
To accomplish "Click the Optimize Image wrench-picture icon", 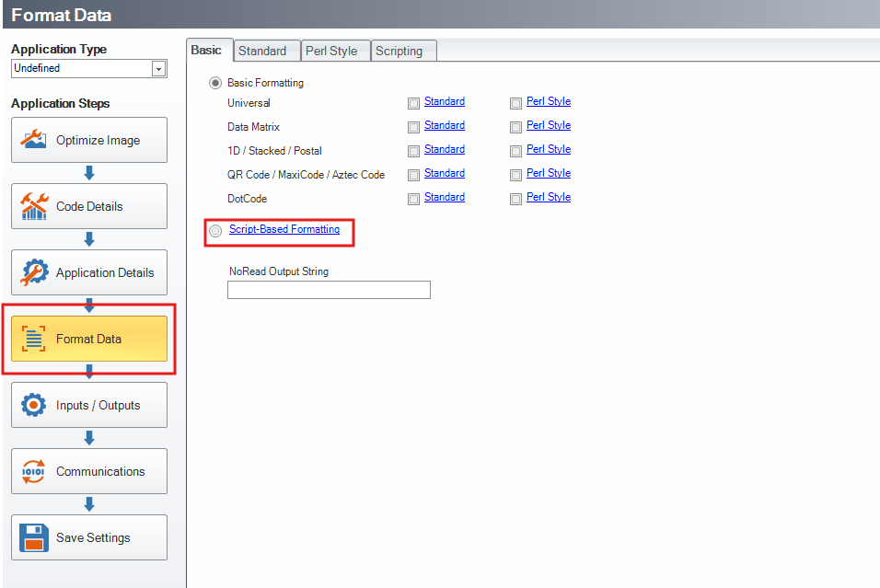I will coord(33,139).
